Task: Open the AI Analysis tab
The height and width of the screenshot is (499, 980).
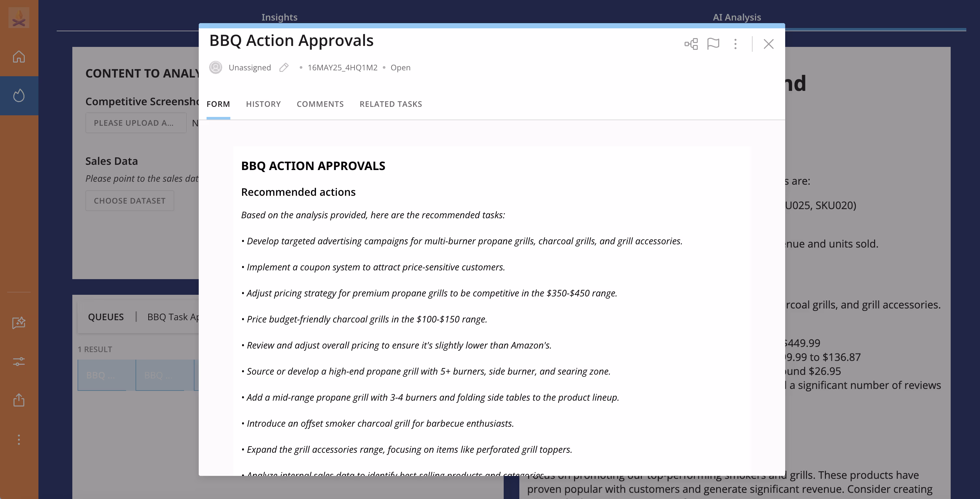Action: 737,17
